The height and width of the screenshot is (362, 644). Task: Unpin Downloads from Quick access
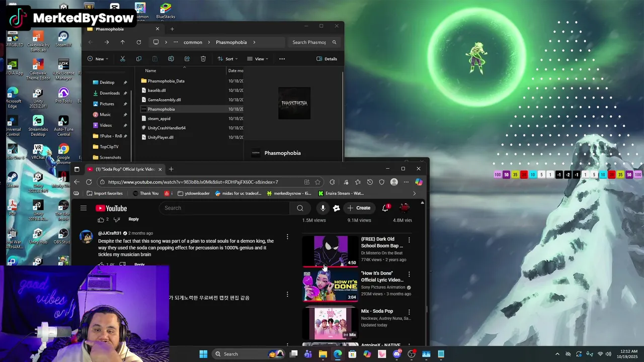click(x=125, y=93)
